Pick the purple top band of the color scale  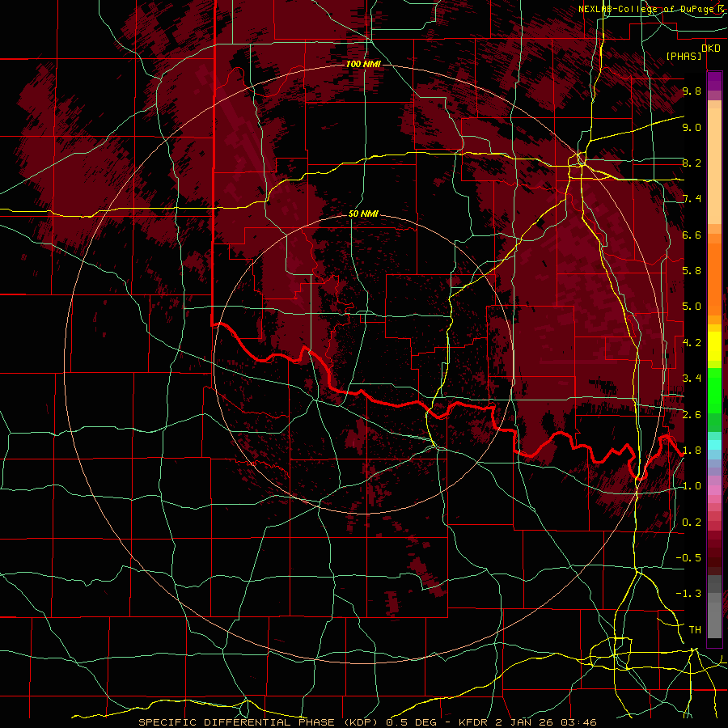pyautogui.click(x=714, y=81)
